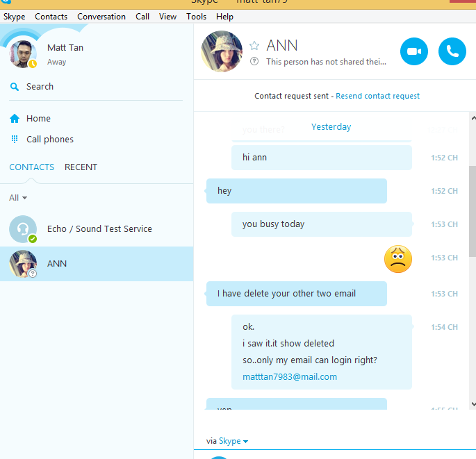Click the ANN name heading
Image resolution: width=476 pixels, height=459 pixels.
pos(282,46)
